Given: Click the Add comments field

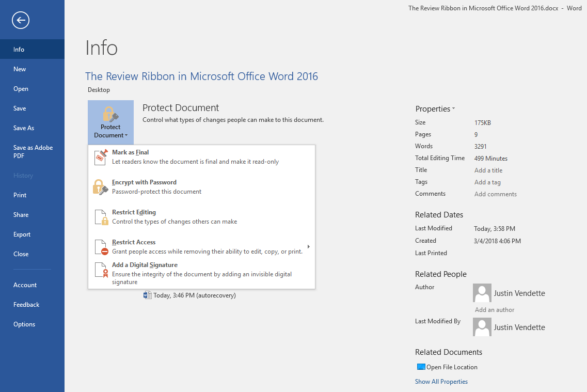Looking at the screenshot, I should point(495,194).
